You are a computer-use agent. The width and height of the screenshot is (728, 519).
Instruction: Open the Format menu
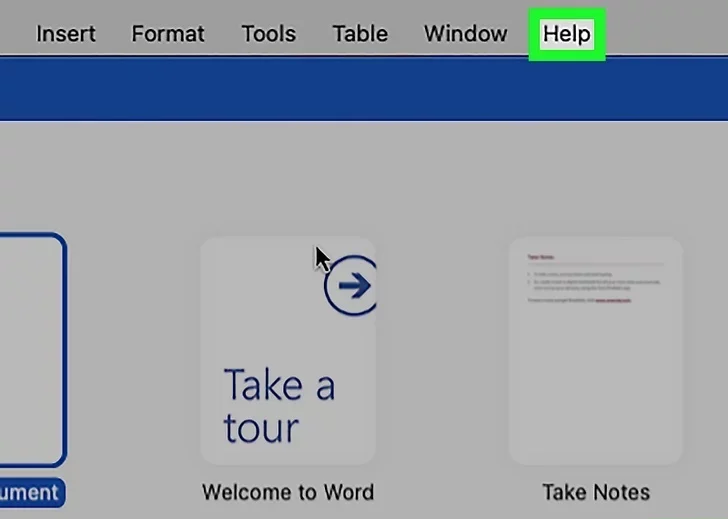(x=168, y=34)
